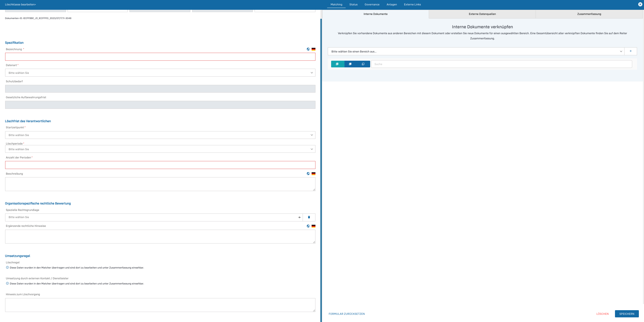644x322 pixels.
Task: Click the plus icon in the Spezielle Rechtsgrundlage field
Action: [x=299, y=217]
